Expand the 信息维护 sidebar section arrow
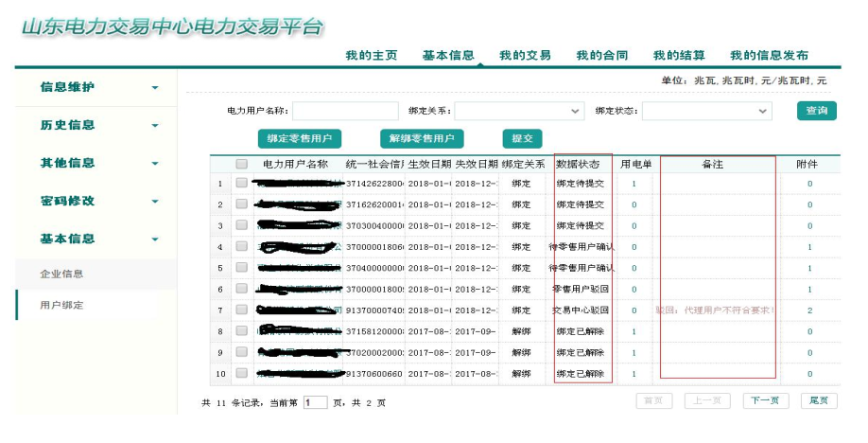 pyautogui.click(x=155, y=88)
